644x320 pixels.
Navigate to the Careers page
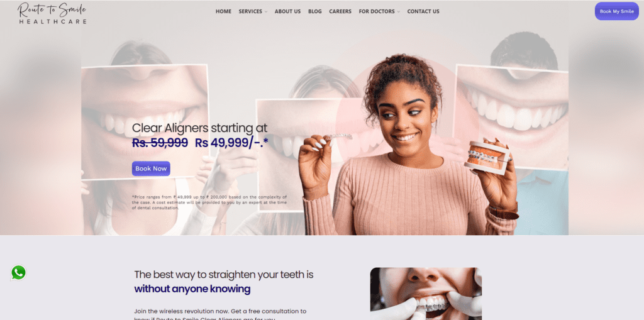pyautogui.click(x=340, y=11)
